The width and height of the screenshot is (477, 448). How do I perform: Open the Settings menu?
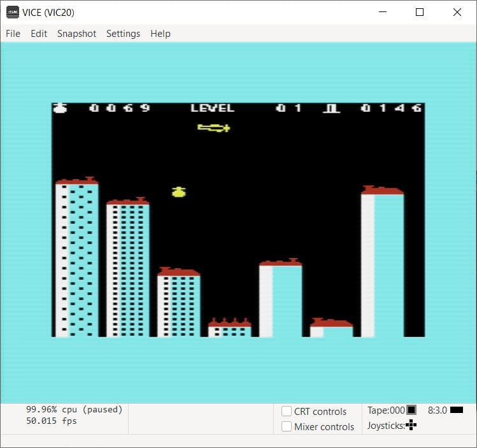click(x=123, y=34)
